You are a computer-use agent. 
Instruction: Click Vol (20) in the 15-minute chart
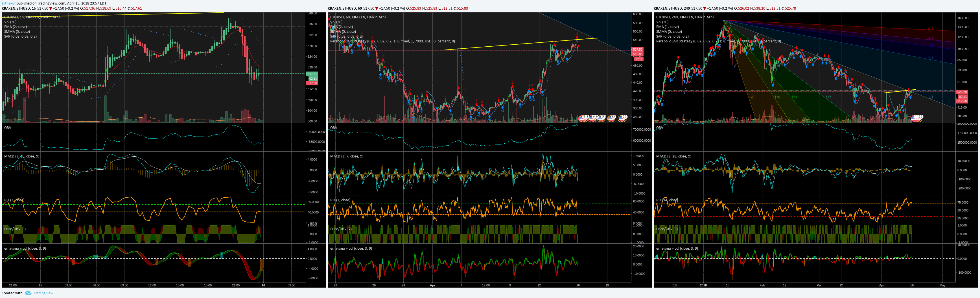click(10, 22)
